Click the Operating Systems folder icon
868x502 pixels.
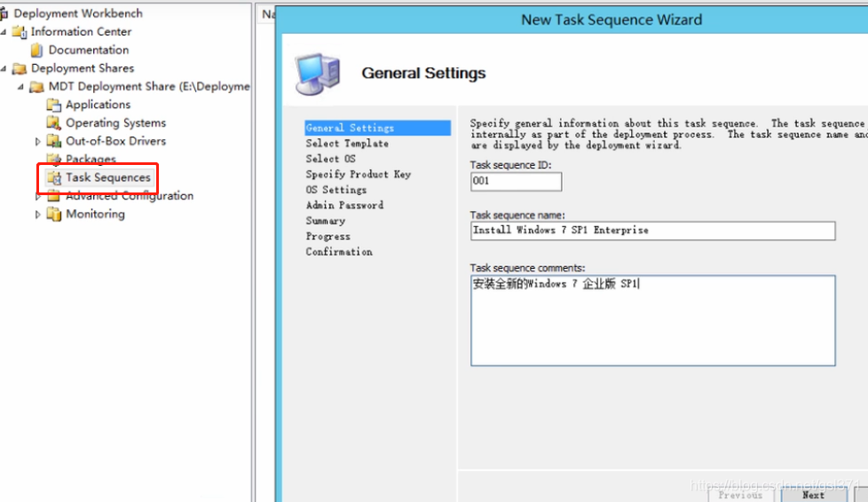click(x=54, y=123)
